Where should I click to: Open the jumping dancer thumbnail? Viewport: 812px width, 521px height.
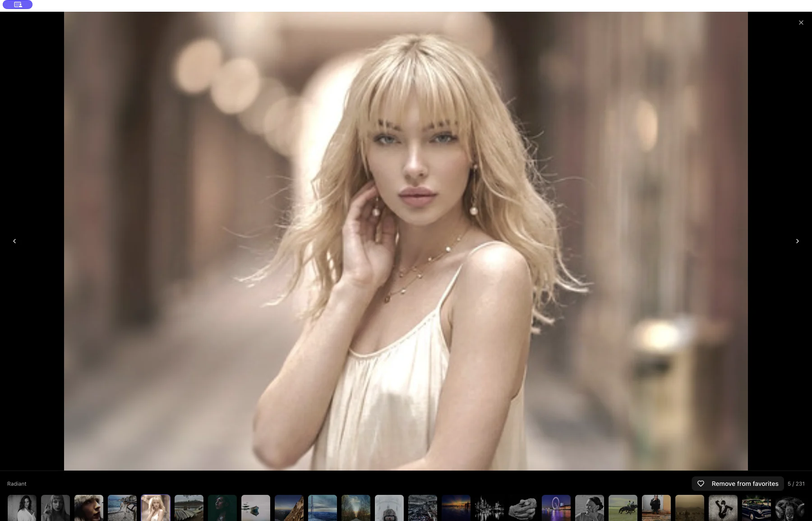[723, 508]
